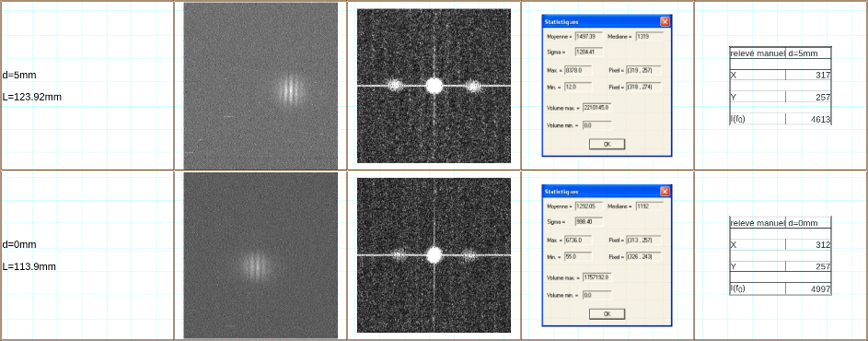Click the top FFT spectrum image
The width and height of the screenshot is (868, 341).
click(x=434, y=86)
